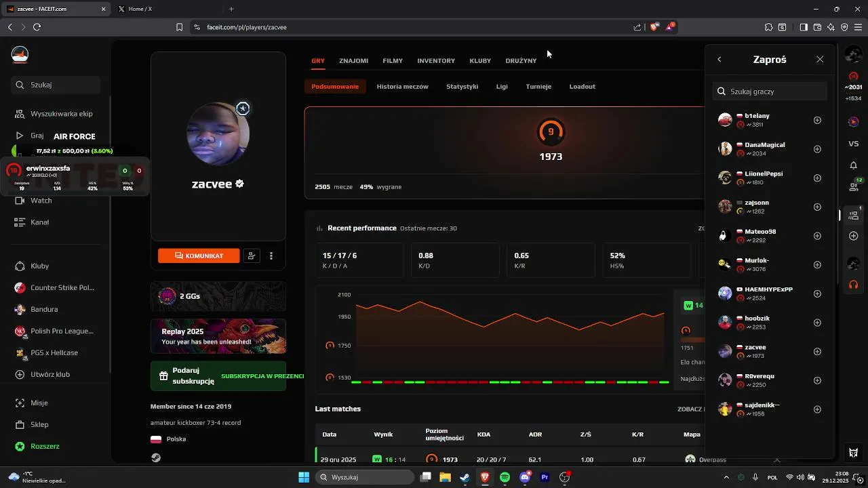
Task: Close the Zaproś invite panel
Action: [x=820, y=60]
